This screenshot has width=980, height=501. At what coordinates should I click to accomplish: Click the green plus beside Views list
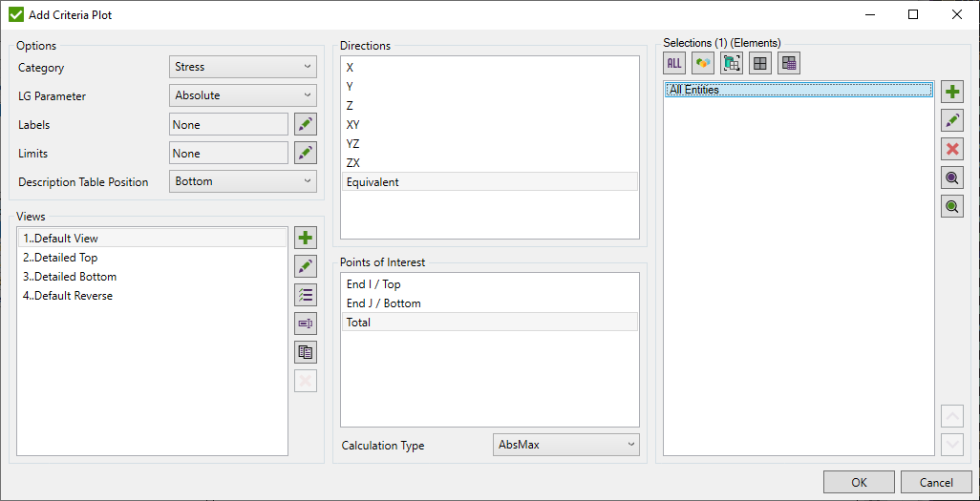click(306, 238)
